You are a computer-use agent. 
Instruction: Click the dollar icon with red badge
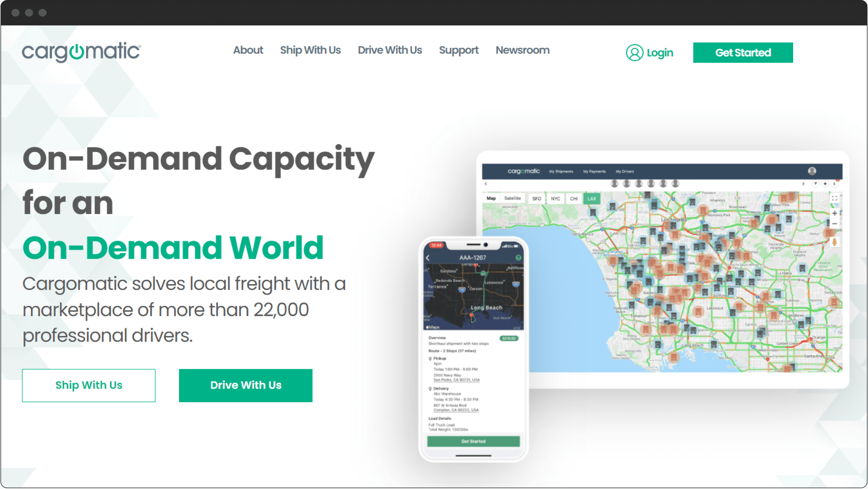click(835, 184)
